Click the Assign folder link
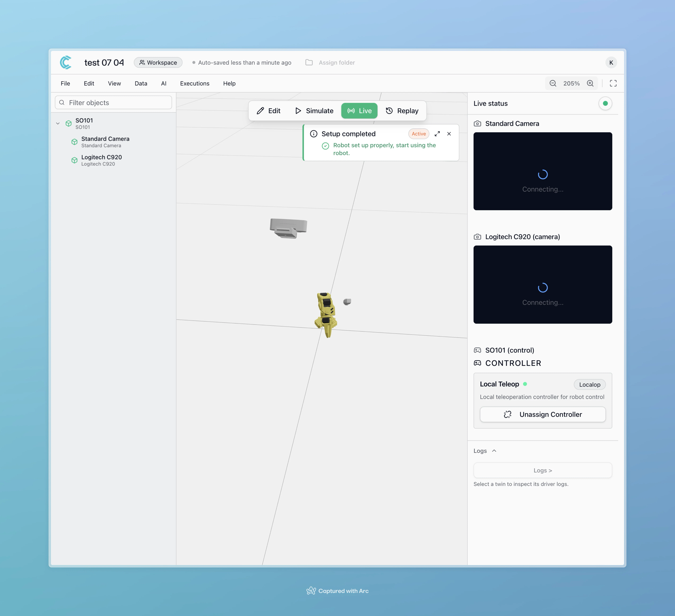675x616 pixels. click(x=337, y=63)
